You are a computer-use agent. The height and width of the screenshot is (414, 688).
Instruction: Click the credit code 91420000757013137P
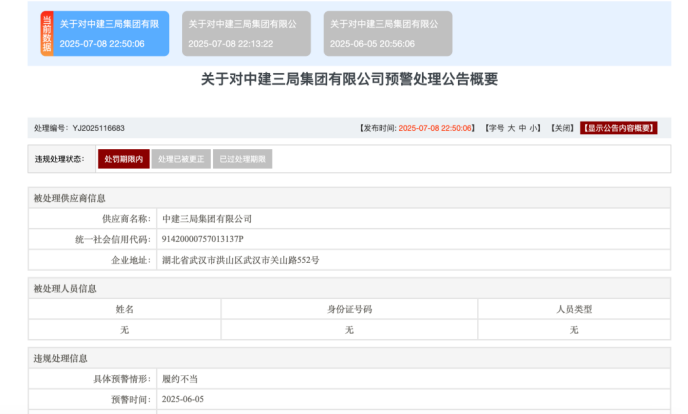coord(202,239)
